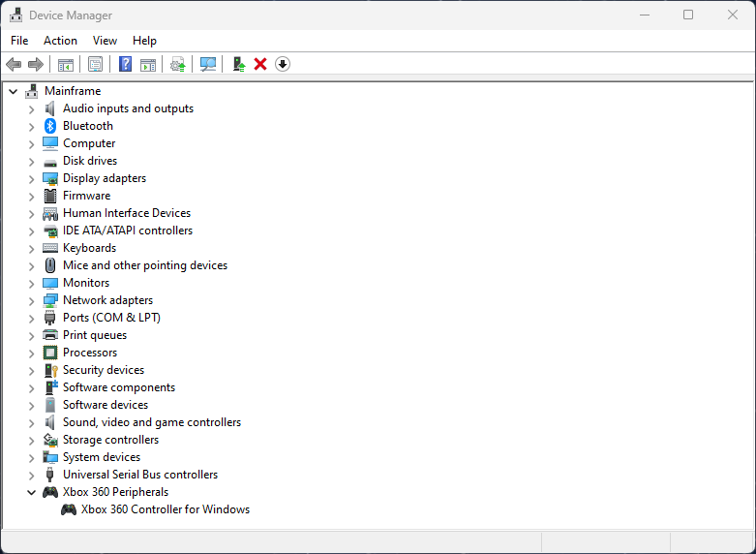Click the Back arrow toolbar icon
The width and height of the screenshot is (756, 554).
(14, 64)
